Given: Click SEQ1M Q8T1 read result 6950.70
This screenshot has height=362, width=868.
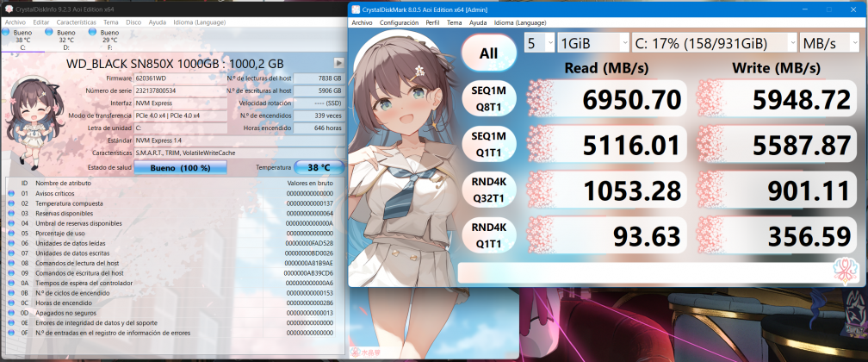Looking at the screenshot, I should [x=606, y=98].
